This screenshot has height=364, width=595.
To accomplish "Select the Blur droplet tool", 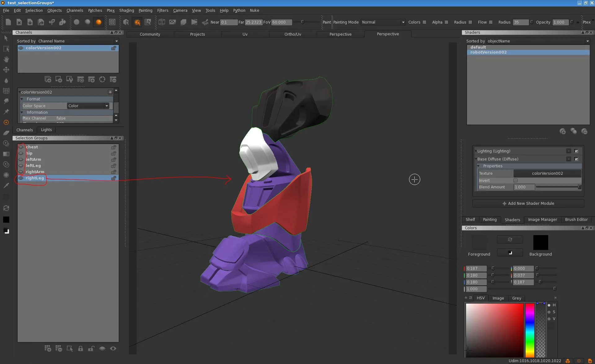I will 6,80.
